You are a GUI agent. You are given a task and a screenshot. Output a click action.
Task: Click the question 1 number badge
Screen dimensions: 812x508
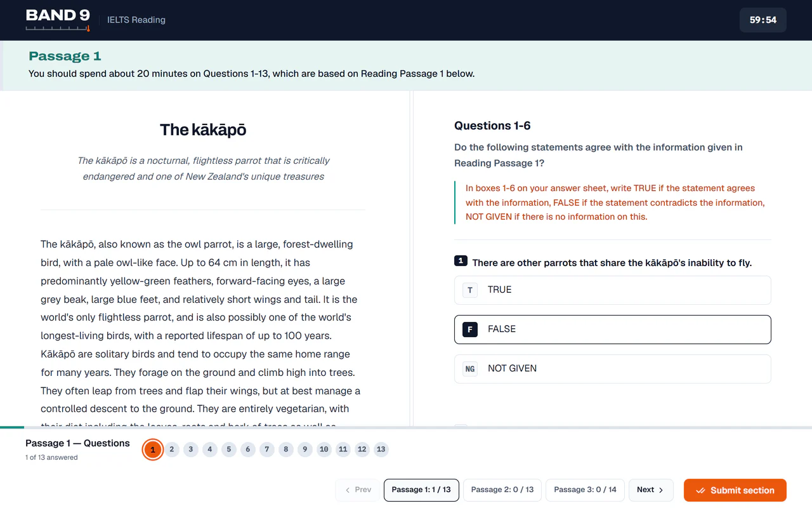click(461, 261)
